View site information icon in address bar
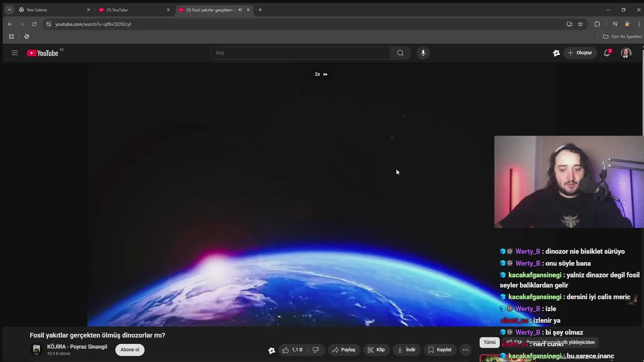This screenshot has height=362, width=644. [x=48, y=24]
